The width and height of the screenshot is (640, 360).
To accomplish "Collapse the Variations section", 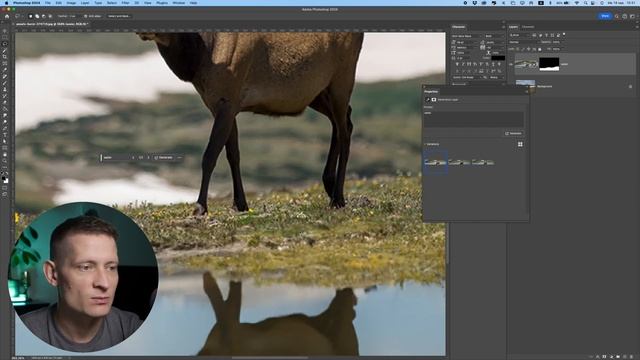I will [x=425, y=144].
